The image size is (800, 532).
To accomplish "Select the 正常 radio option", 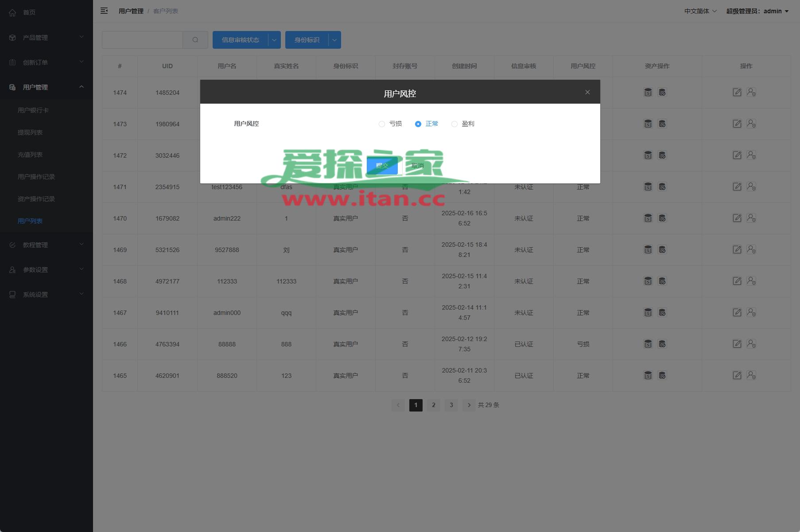I will point(418,124).
